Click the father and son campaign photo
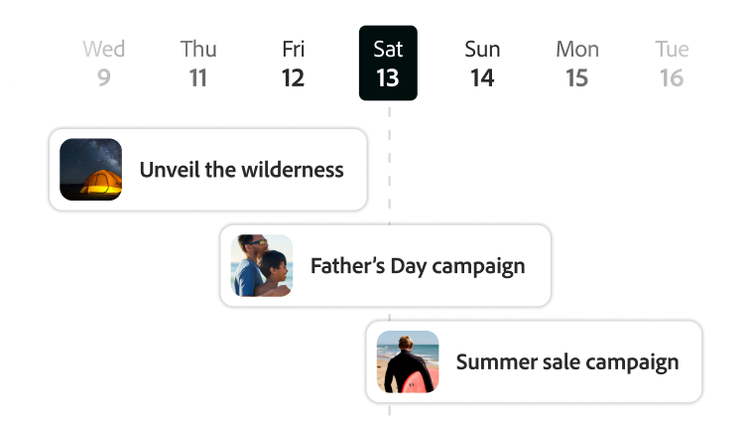The height and width of the screenshot is (423, 750). click(262, 265)
